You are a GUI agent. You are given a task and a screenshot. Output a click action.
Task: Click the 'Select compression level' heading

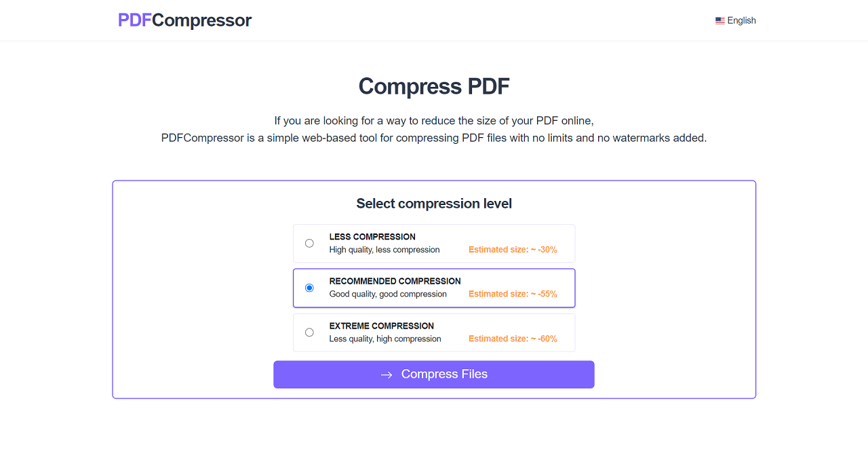[x=434, y=204]
